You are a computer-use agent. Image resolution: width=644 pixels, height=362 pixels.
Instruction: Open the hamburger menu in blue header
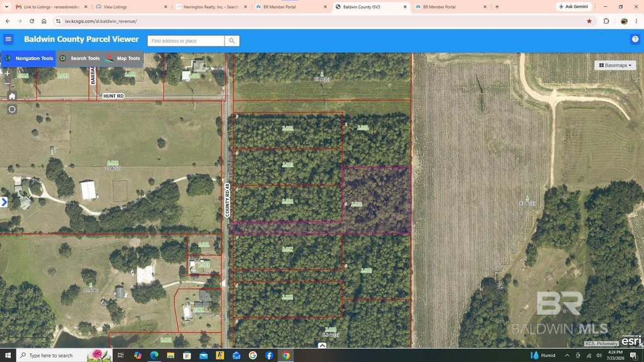[x=8, y=39]
